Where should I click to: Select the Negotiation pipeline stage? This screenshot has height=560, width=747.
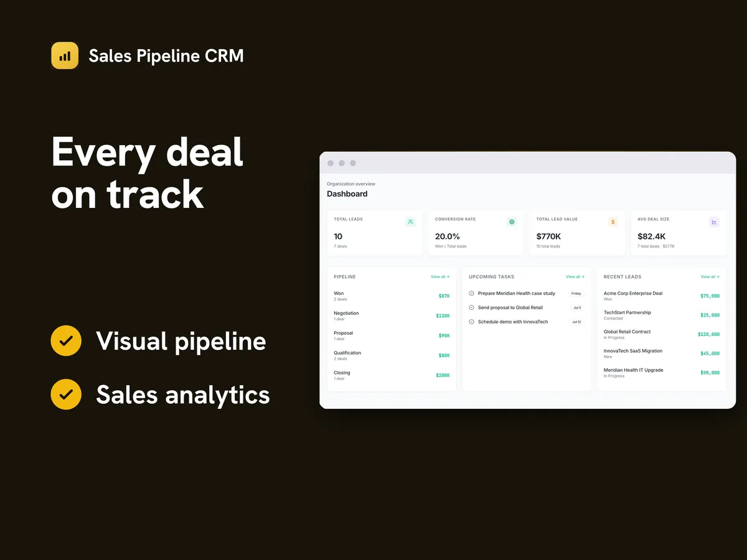[392, 316]
